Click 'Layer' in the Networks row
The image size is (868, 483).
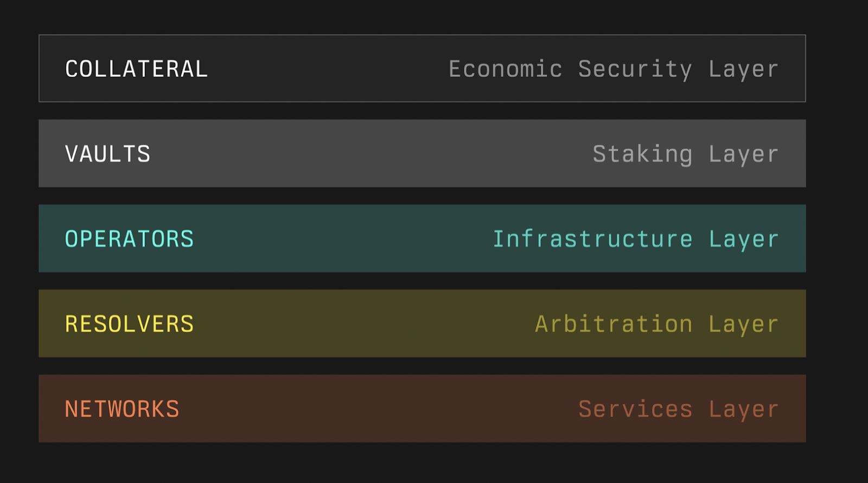pos(743,410)
